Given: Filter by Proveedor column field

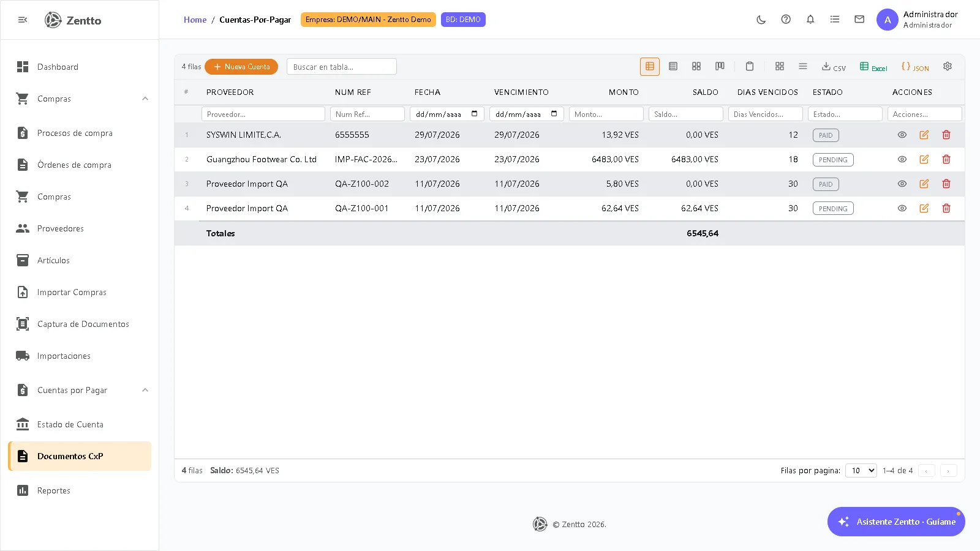Looking at the screenshot, I should (x=263, y=114).
